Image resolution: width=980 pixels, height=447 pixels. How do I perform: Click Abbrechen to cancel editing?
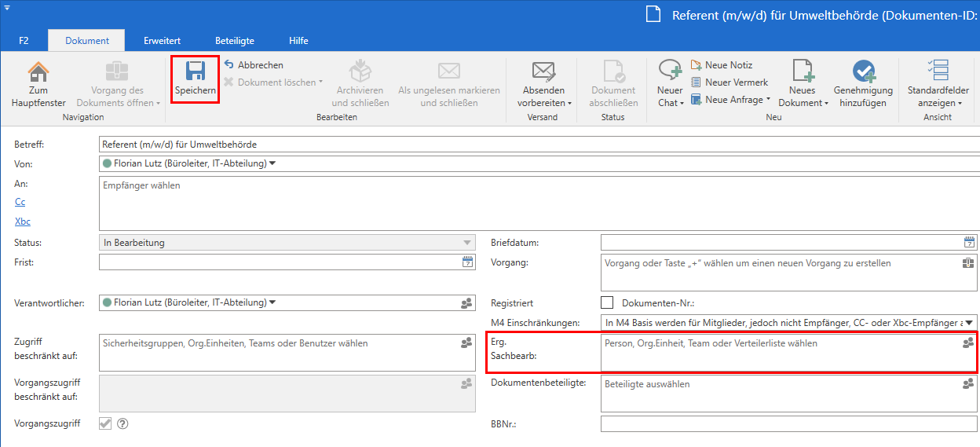(x=260, y=65)
